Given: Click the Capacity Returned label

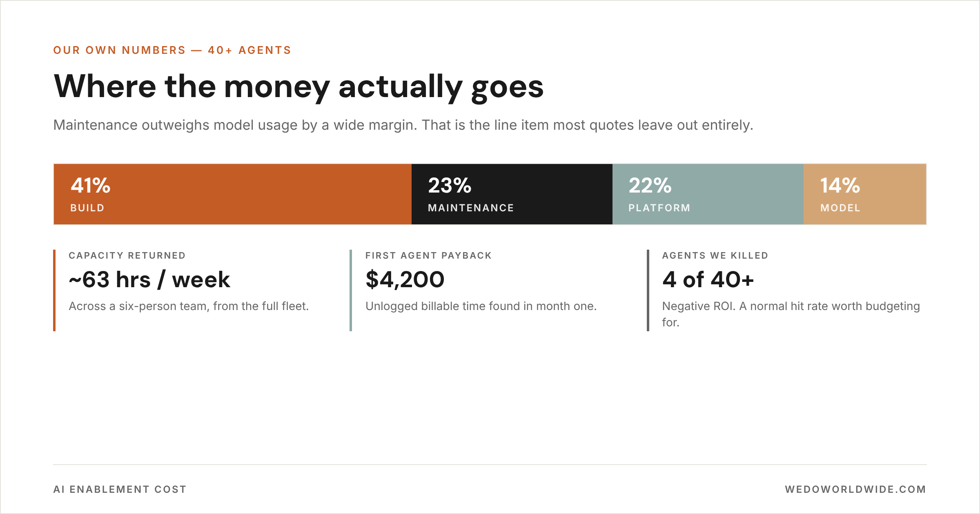Looking at the screenshot, I should click(x=127, y=255).
